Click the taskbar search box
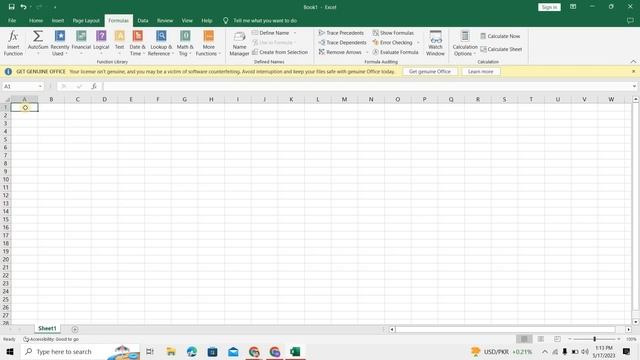 click(80, 351)
